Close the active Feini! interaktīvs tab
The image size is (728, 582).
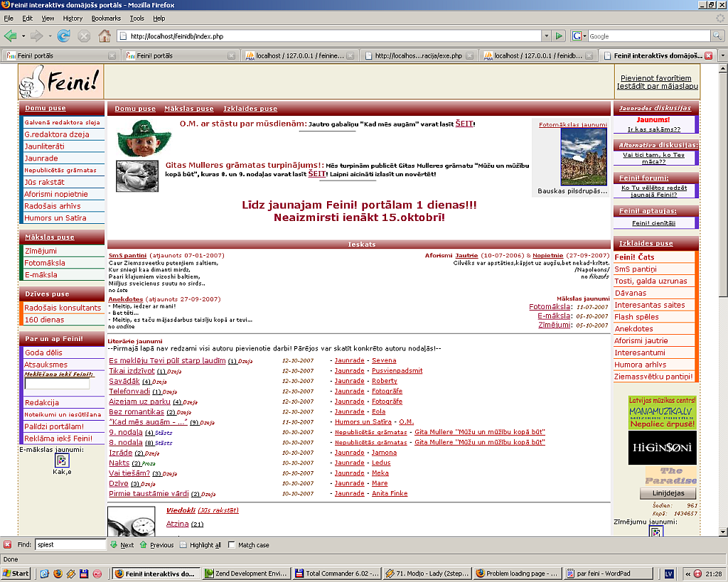point(709,55)
